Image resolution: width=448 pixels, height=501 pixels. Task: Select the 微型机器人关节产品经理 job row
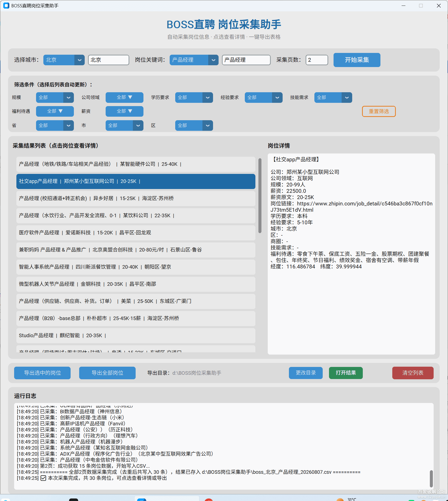point(136,284)
